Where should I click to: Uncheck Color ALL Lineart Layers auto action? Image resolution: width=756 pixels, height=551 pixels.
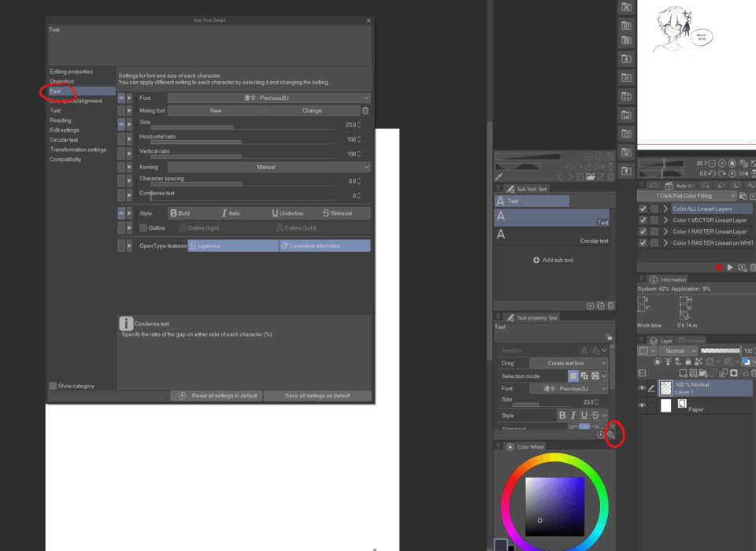[643, 209]
